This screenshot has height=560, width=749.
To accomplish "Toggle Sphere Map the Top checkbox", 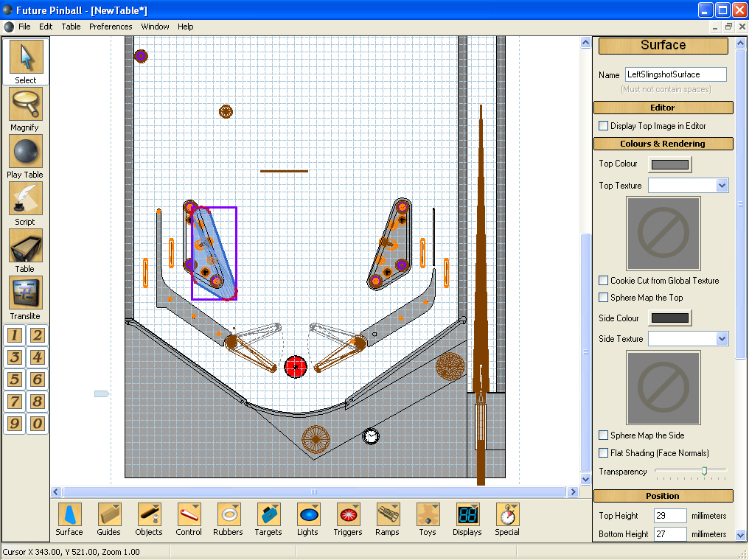I will 604,297.
